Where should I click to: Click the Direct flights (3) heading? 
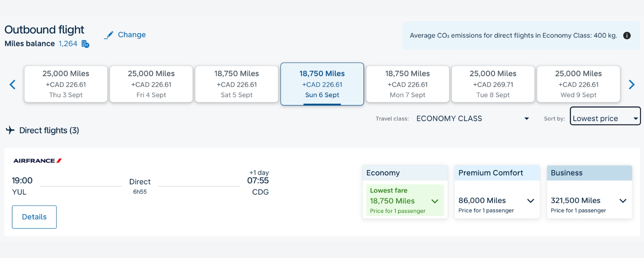(49, 130)
